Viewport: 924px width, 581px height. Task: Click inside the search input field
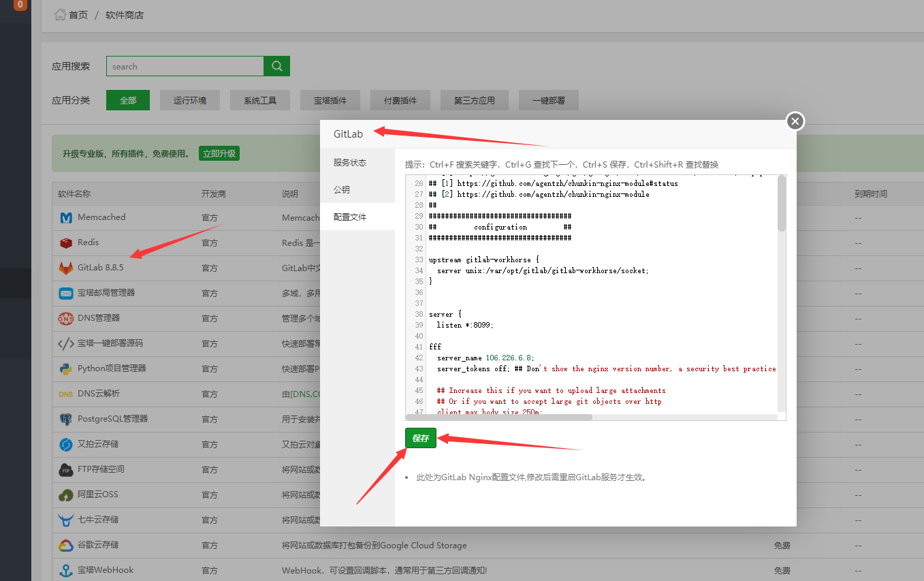(x=184, y=66)
